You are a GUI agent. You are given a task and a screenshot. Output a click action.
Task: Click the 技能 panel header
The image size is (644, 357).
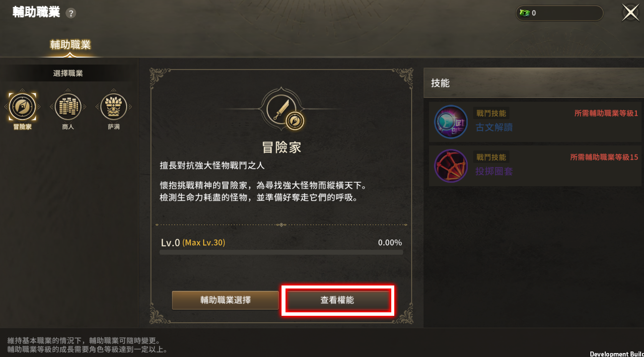point(534,83)
